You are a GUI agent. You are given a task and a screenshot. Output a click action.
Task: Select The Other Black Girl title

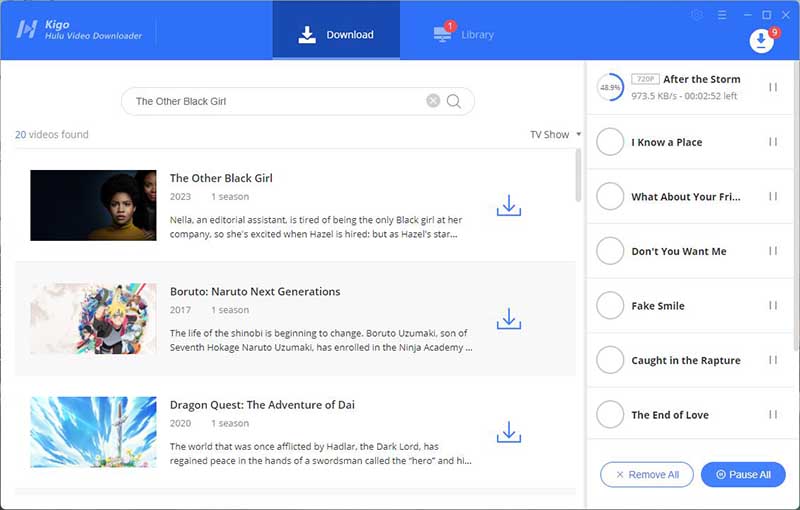pyautogui.click(x=221, y=178)
